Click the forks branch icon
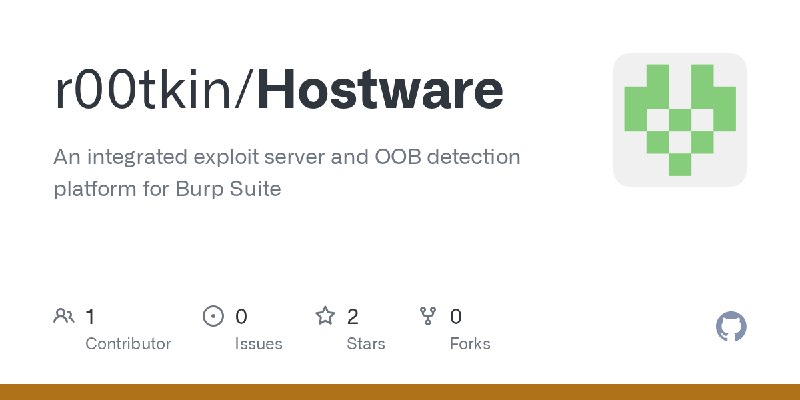 (x=428, y=316)
